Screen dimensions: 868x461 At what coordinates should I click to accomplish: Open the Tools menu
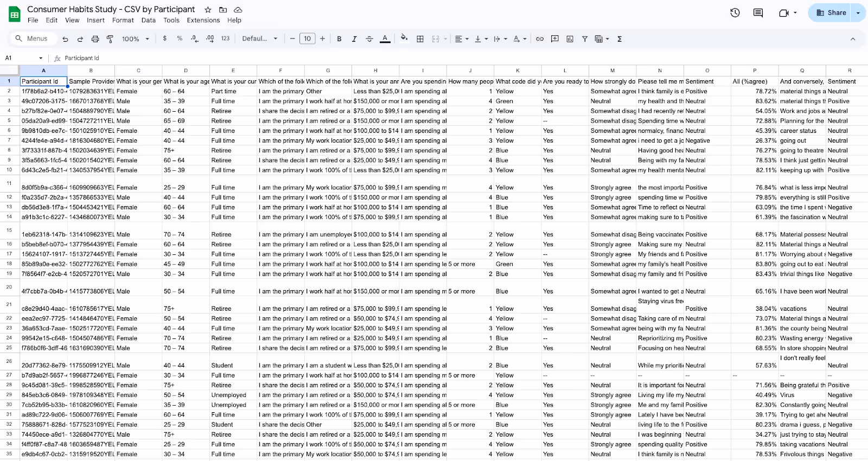(171, 20)
